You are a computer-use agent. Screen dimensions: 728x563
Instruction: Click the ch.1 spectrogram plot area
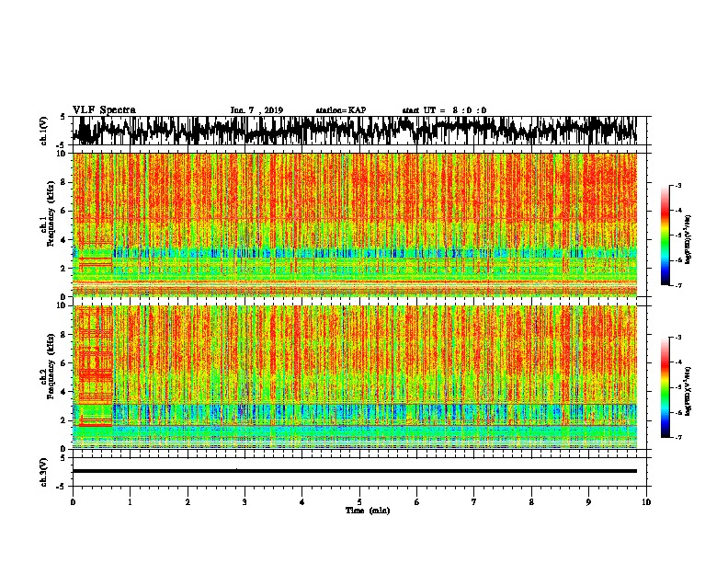point(355,224)
